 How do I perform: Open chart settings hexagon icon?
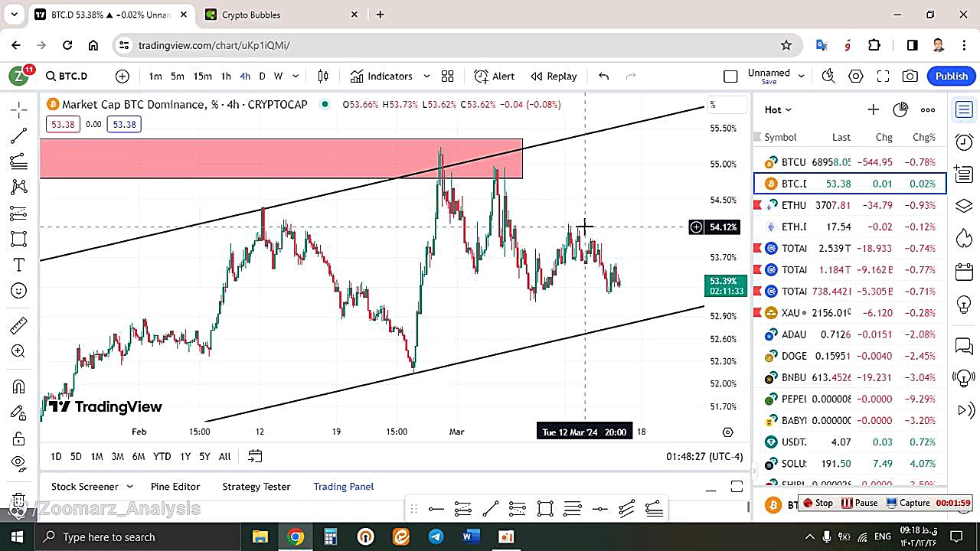855,76
